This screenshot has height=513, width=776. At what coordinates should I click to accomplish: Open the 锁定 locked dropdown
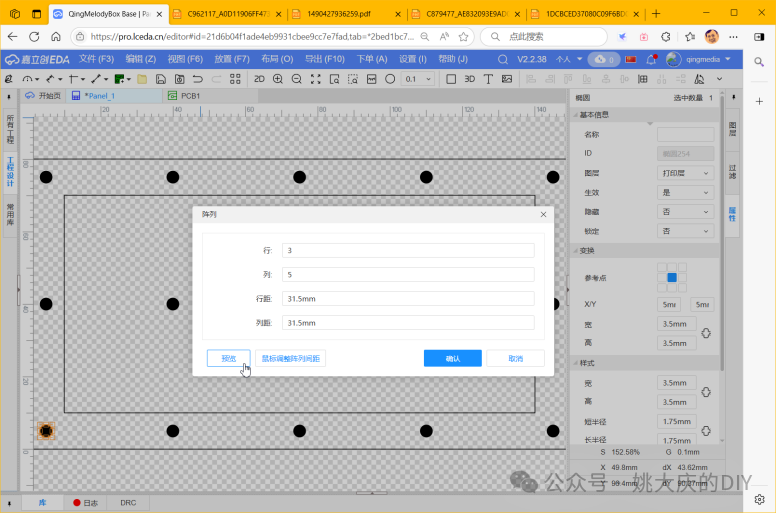(x=685, y=231)
